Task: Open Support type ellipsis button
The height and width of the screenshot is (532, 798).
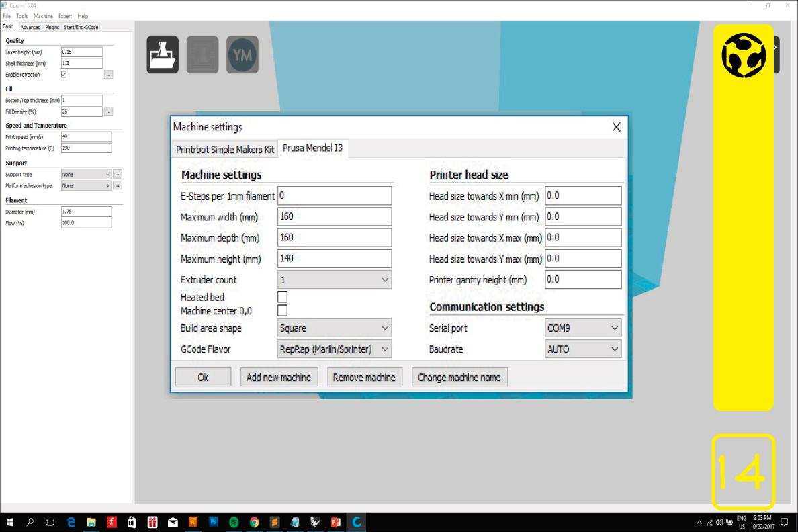Action: pos(118,174)
